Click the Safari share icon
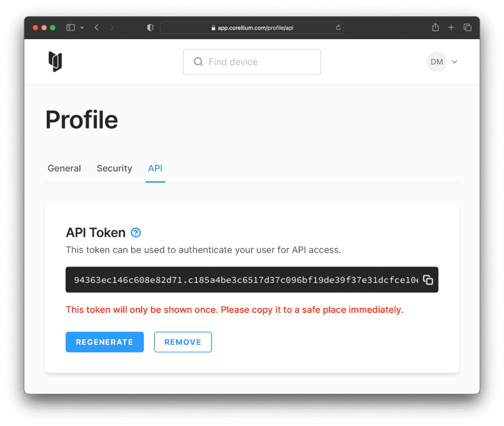 [x=435, y=27]
